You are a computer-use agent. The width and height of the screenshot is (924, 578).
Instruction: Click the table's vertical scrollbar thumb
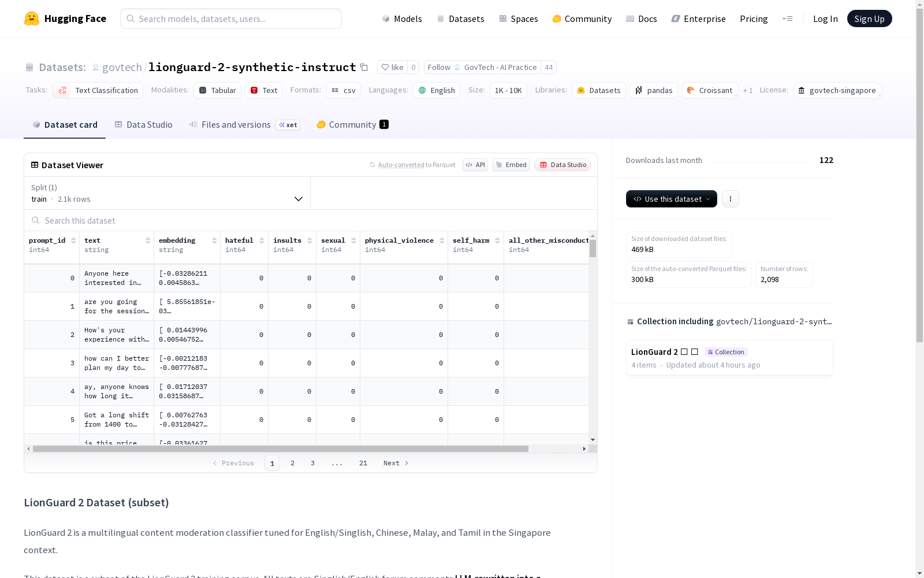593,249
